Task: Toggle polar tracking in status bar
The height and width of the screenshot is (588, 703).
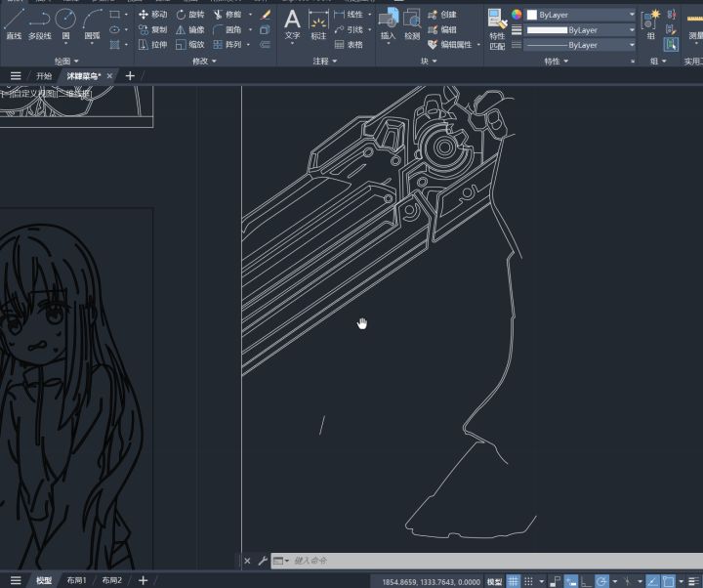Action: click(601, 581)
